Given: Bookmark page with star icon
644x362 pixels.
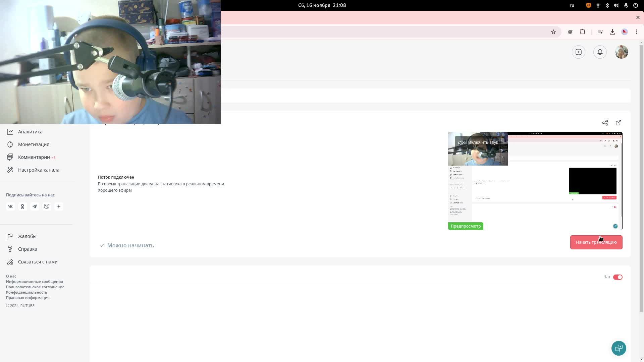Looking at the screenshot, I should 553,32.
